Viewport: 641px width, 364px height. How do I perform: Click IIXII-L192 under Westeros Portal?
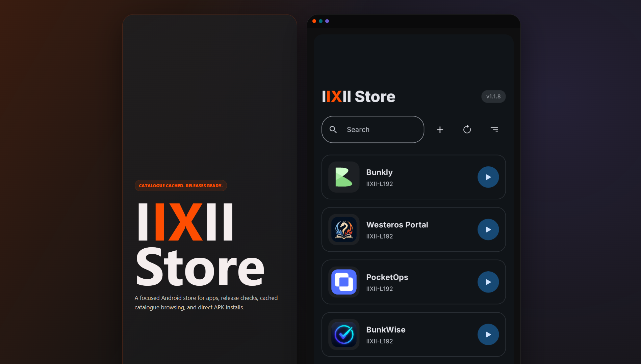(x=380, y=236)
